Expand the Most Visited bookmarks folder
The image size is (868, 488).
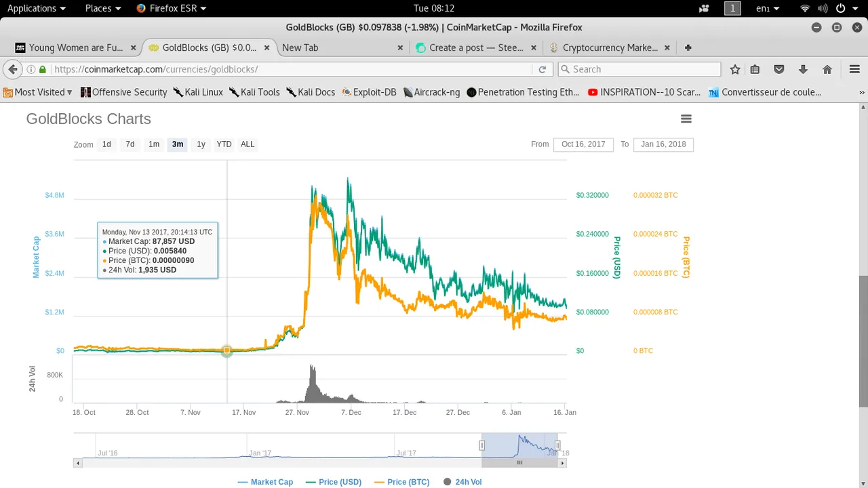(x=38, y=92)
